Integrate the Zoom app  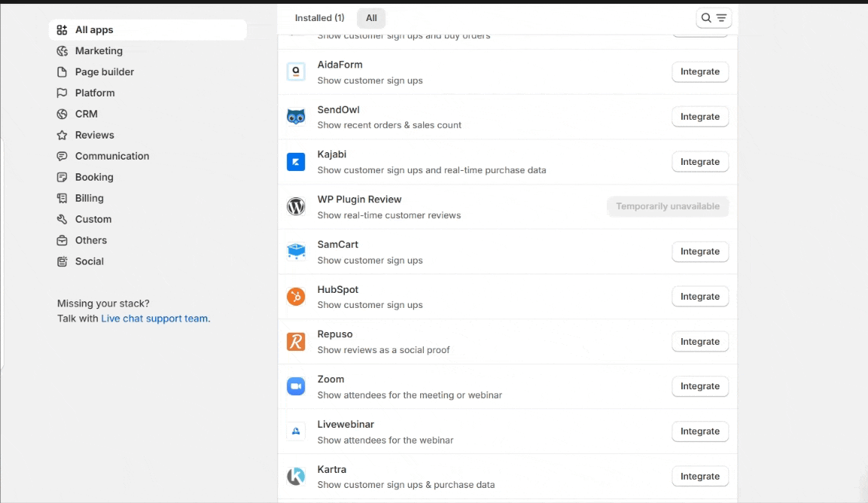(699, 386)
